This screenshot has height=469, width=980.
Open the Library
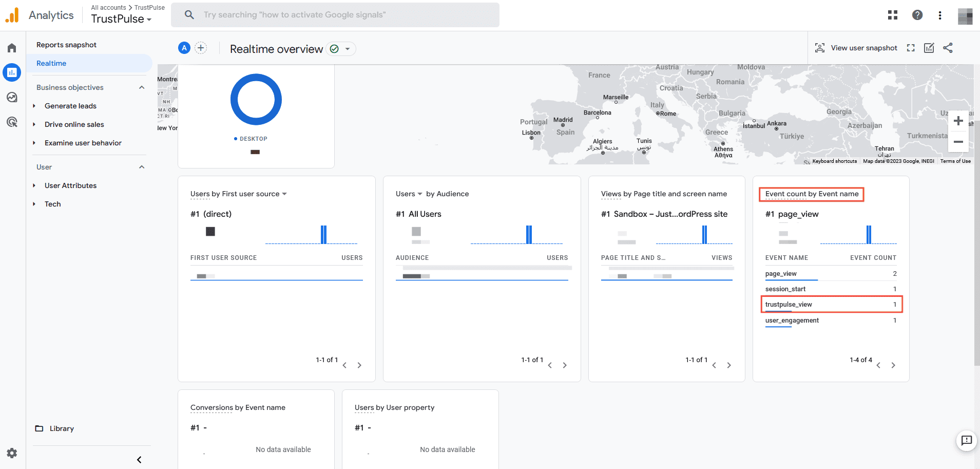click(x=54, y=428)
